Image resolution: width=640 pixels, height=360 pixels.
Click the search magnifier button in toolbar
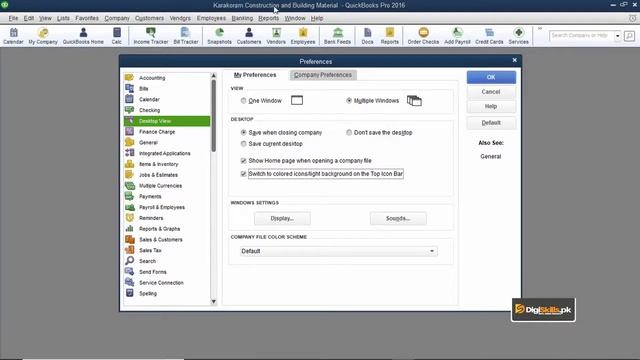(x=629, y=36)
